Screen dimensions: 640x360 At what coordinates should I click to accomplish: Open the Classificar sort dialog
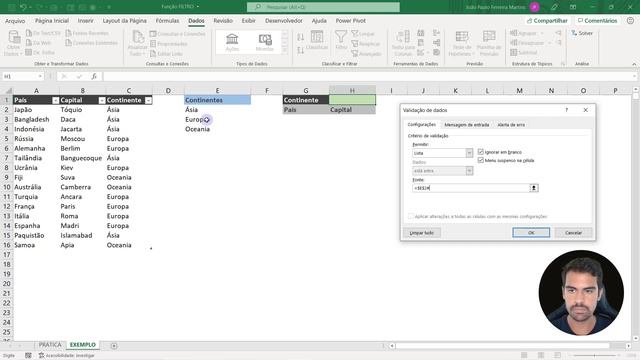[x=317, y=40]
